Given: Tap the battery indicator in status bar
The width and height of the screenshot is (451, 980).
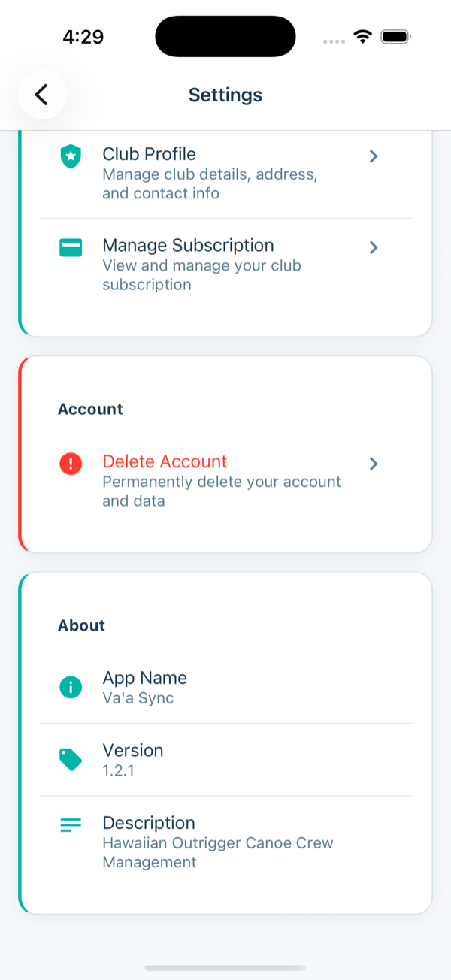Looking at the screenshot, I should [x=395, y=36].
